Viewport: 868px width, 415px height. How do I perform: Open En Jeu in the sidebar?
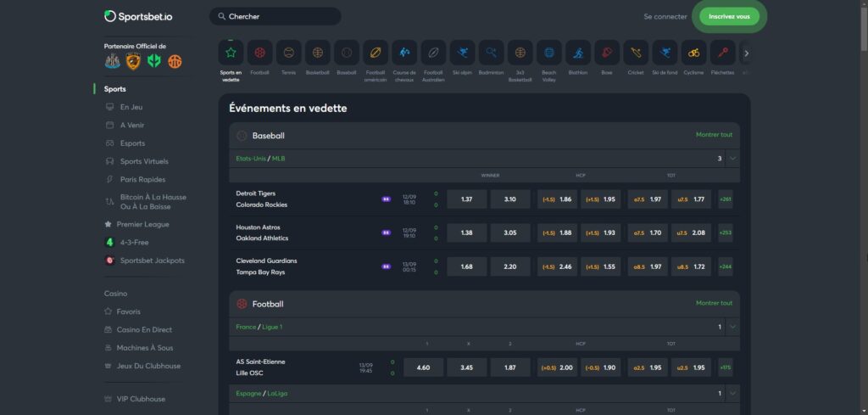pyautogui.click(x=131, y=107)
